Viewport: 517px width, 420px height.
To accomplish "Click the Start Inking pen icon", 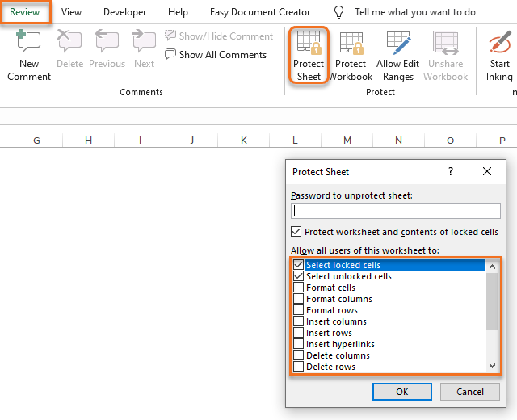I will (499, 42).
